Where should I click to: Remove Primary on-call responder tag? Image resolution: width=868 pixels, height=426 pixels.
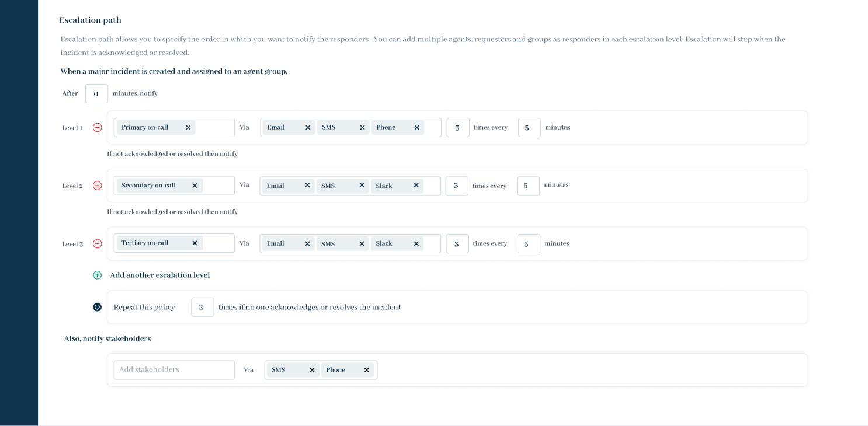coord(188,128)
